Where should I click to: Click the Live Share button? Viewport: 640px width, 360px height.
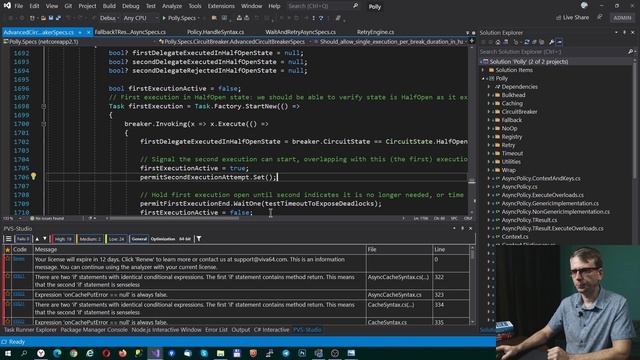pyautogui.click(x=572, y=18)
